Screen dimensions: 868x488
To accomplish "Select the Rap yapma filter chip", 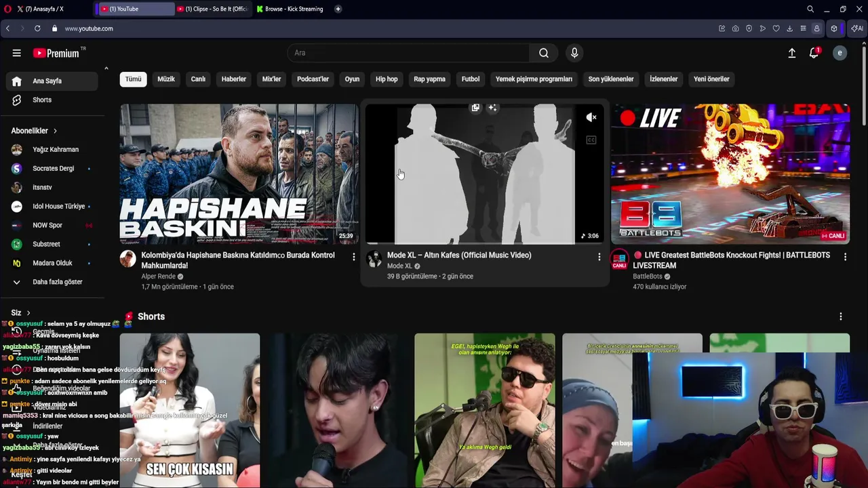I will tap(429, 79).
